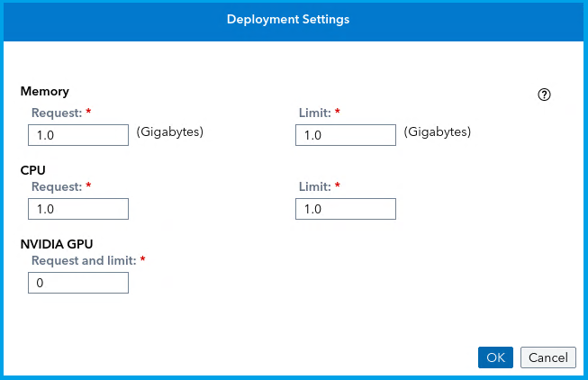Click Gigabytes unit beside Memory Limit

(x=438, y=131)
